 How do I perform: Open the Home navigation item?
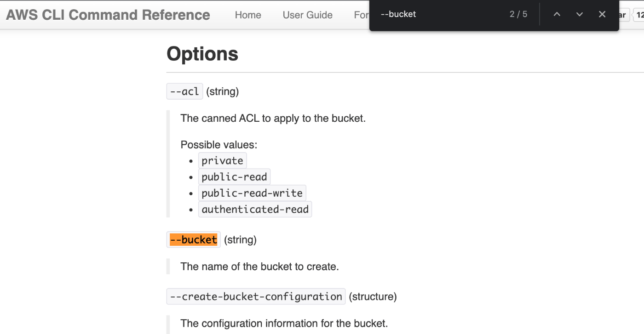(x=248, y=15)
